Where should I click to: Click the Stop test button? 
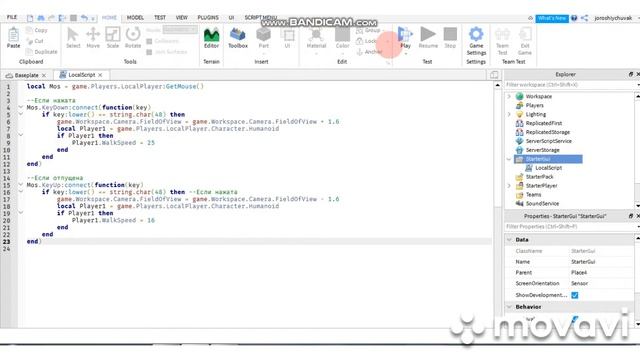[450, 38]
